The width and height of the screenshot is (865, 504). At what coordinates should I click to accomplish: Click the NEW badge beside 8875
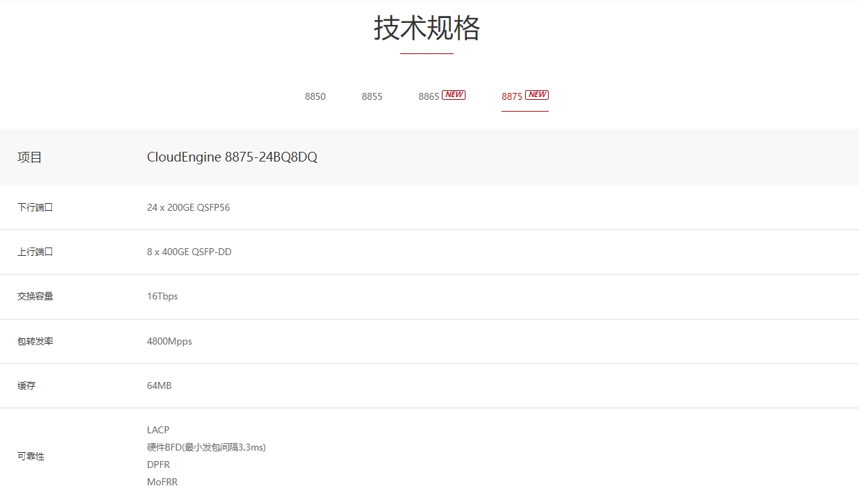(x=537, y=95)
